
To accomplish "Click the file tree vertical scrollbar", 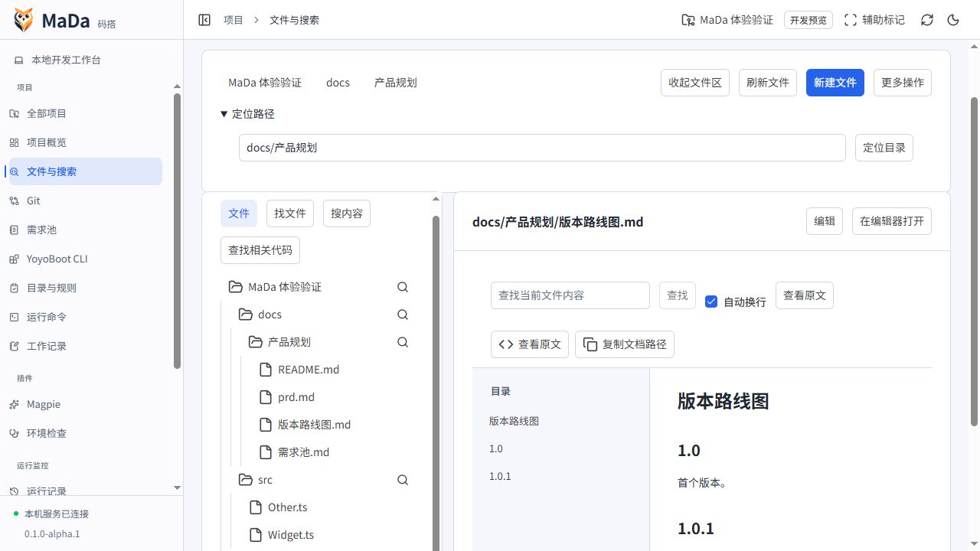I will tap(436, 383).
